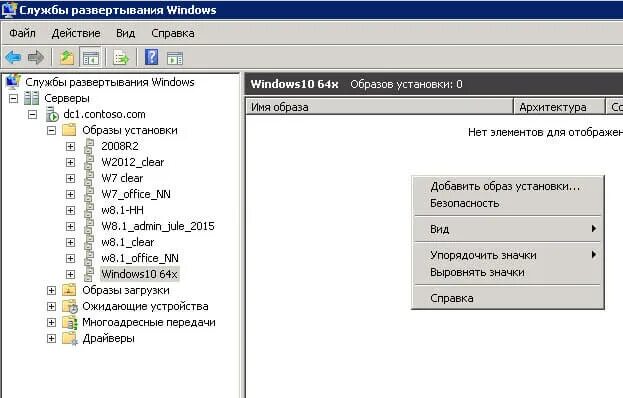
Task: Choose Справка in the context menu
Action: click(x=507, y=298)
